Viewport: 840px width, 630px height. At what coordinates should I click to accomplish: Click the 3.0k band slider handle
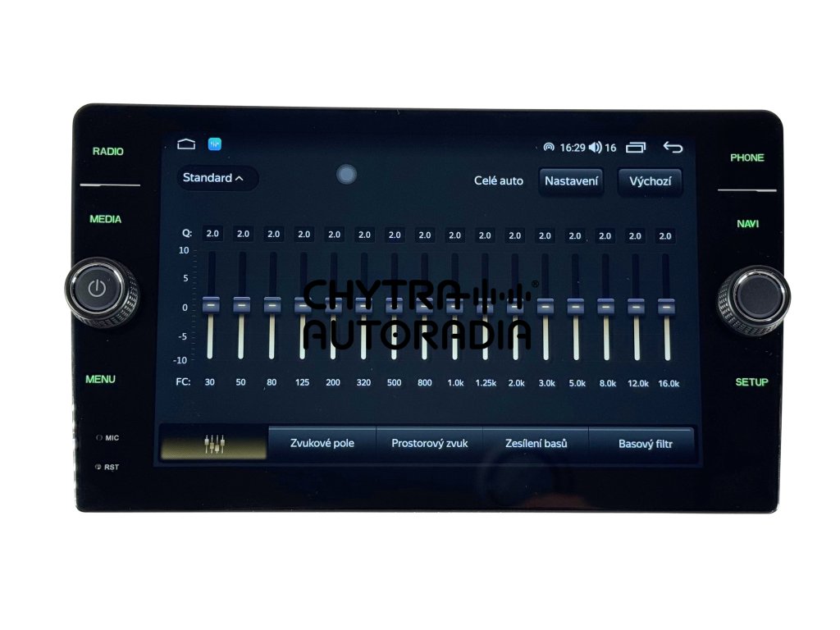pyautogui.click(x=546, y=307)
